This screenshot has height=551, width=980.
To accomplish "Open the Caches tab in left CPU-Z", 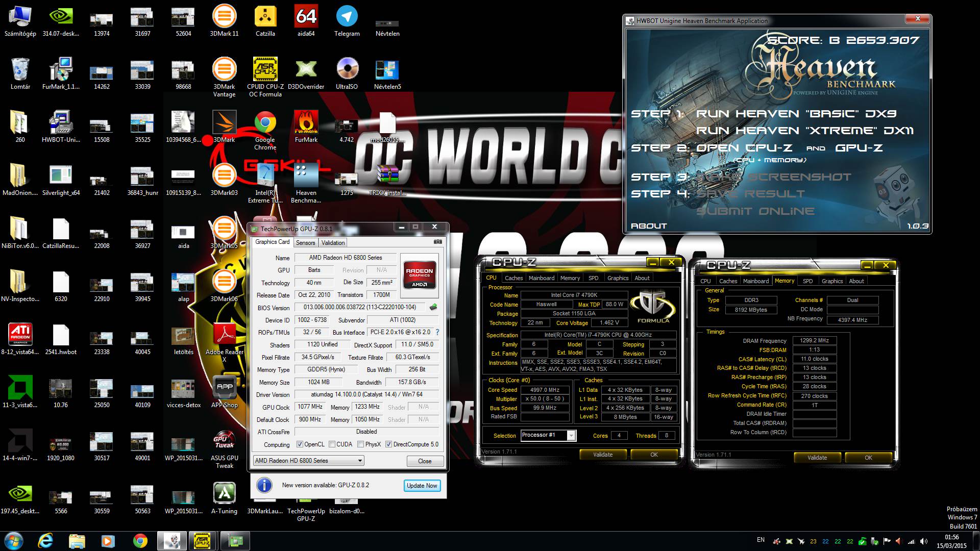I will point(513,278).
